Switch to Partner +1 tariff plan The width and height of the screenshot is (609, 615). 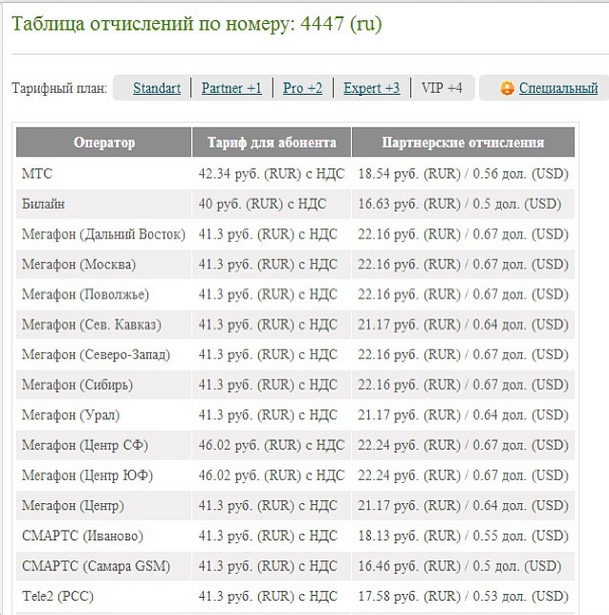[231, 88]
